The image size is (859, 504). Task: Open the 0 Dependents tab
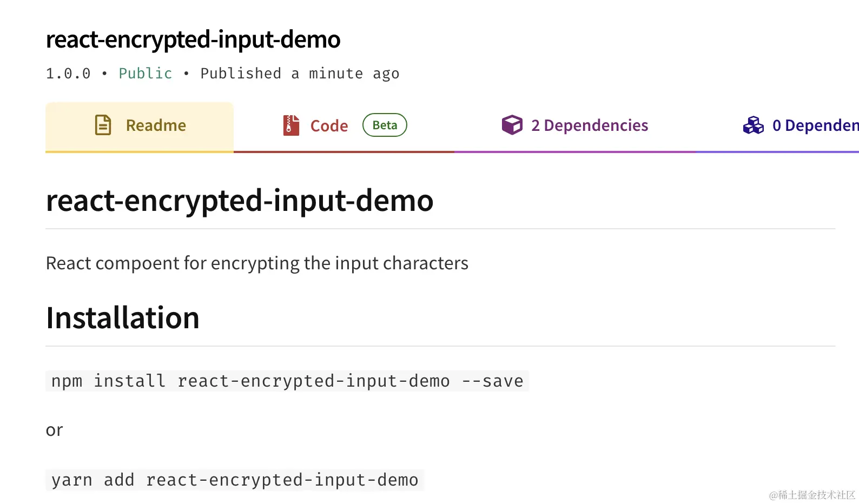click(x=778, y=127)
